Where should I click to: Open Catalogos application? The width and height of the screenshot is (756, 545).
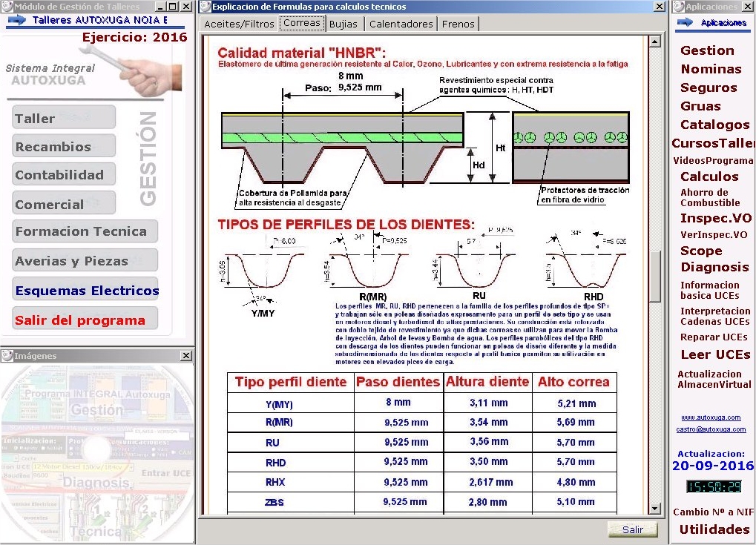click(x=715, y=125)
